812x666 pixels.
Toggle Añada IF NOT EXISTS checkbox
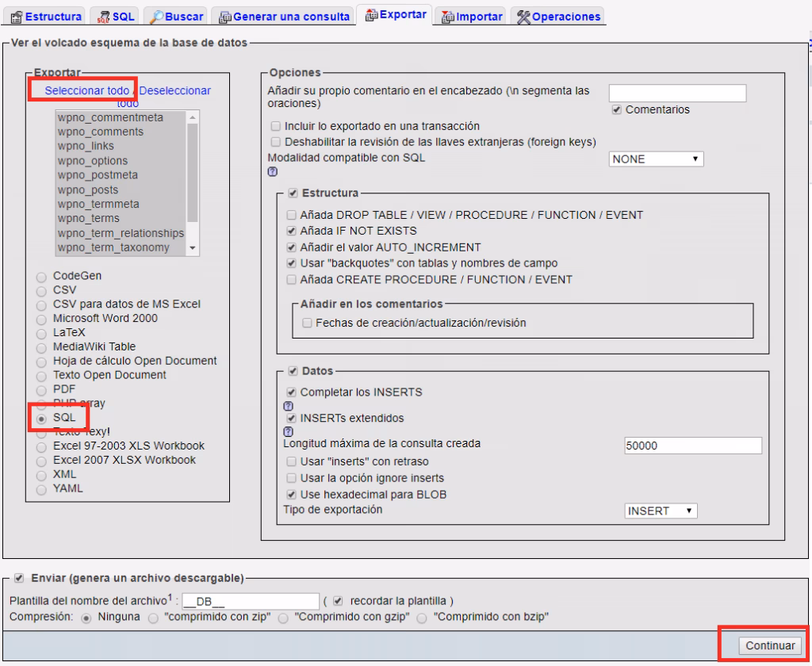pos(292,231)
